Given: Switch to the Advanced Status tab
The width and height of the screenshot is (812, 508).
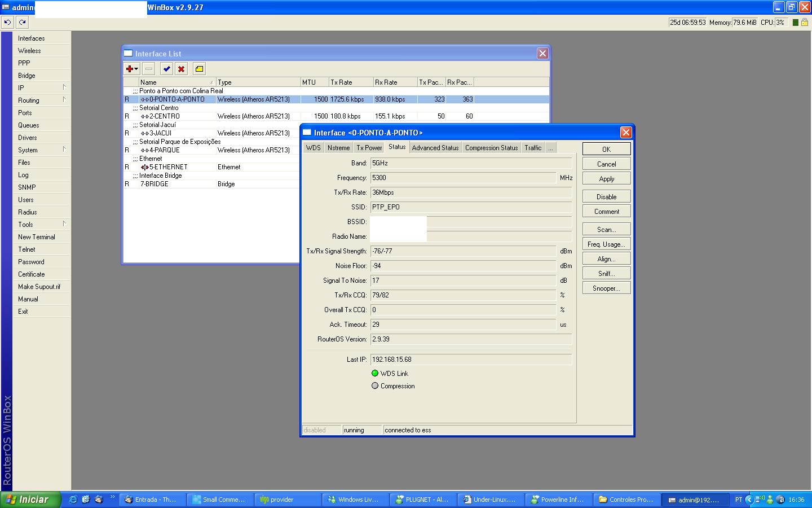Looking at the screenshot, I should (435, 148).
